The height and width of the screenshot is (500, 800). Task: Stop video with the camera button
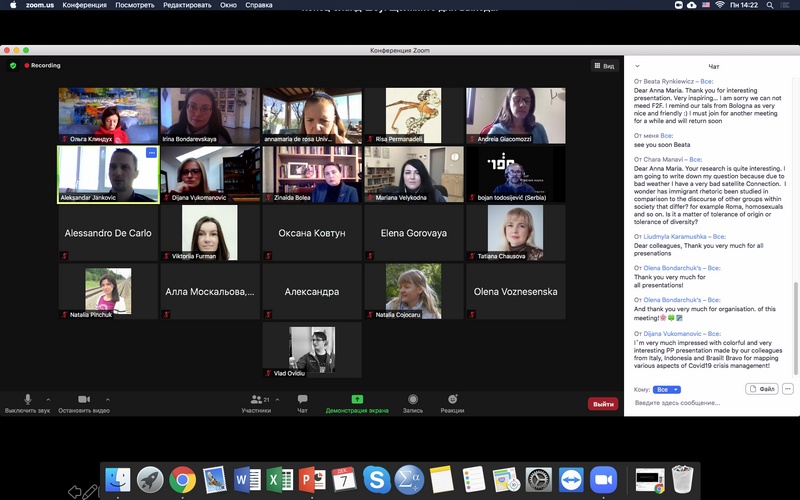coord(83,400)
